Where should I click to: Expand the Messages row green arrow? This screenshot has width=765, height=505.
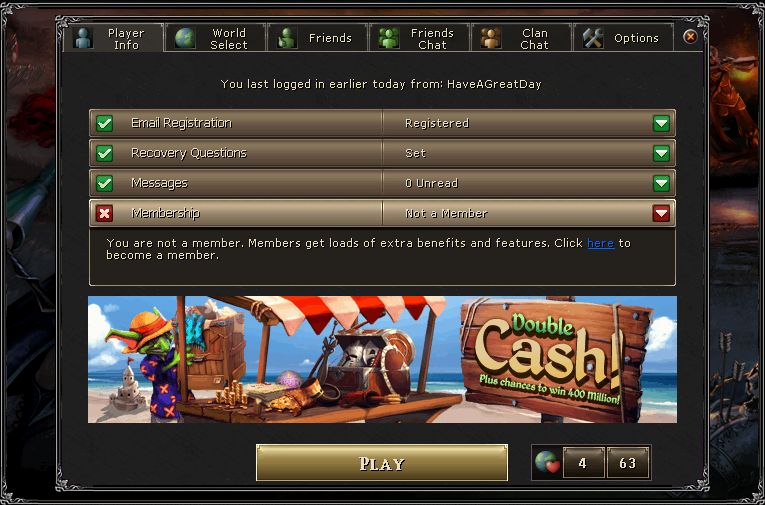[x=661, y=183]
